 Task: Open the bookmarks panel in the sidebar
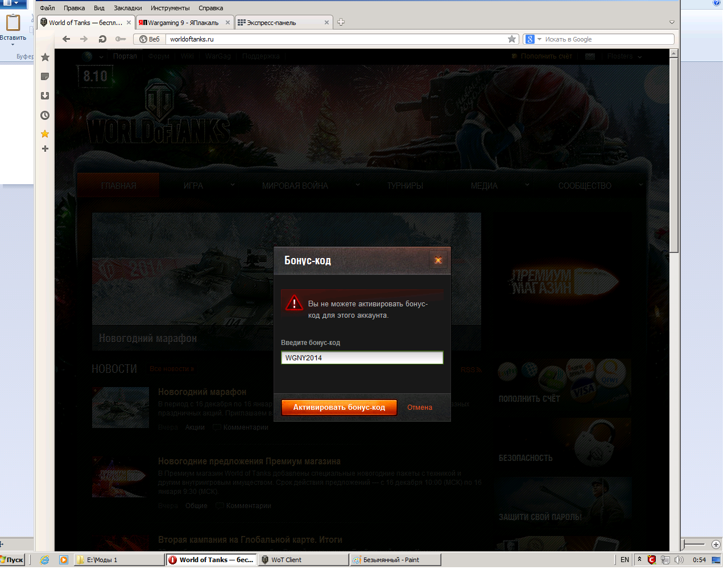(x=45, y=57)
